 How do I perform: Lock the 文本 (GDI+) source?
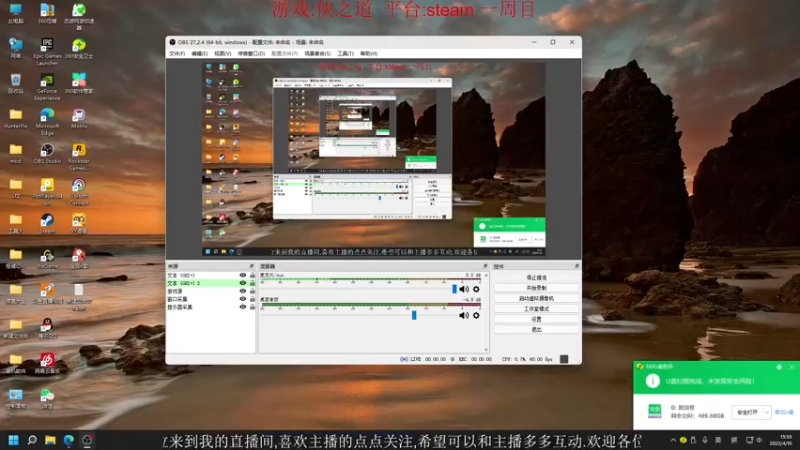click(x=252, y=275)
